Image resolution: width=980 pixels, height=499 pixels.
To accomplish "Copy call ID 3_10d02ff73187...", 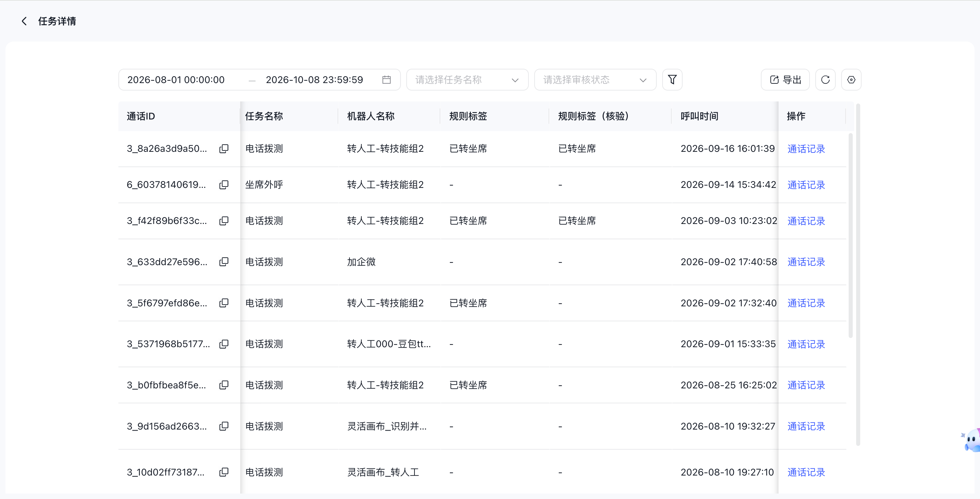I will click(224, 472).
